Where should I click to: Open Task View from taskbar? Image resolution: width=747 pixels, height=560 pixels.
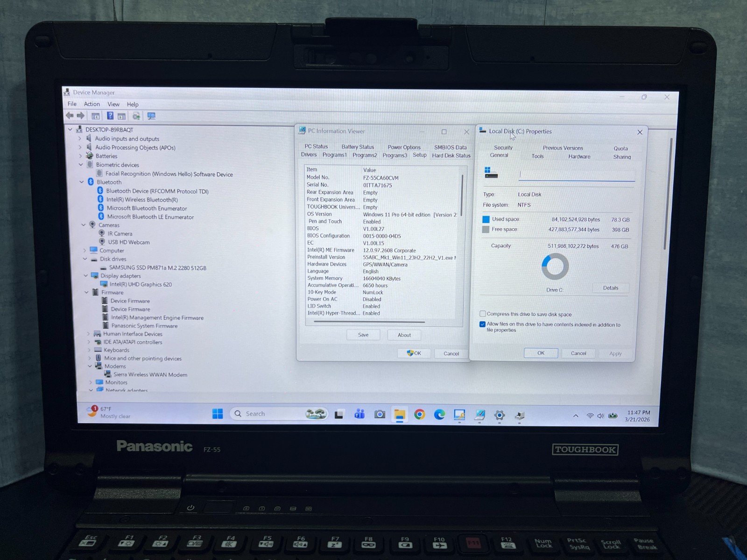tap(339, 414)
